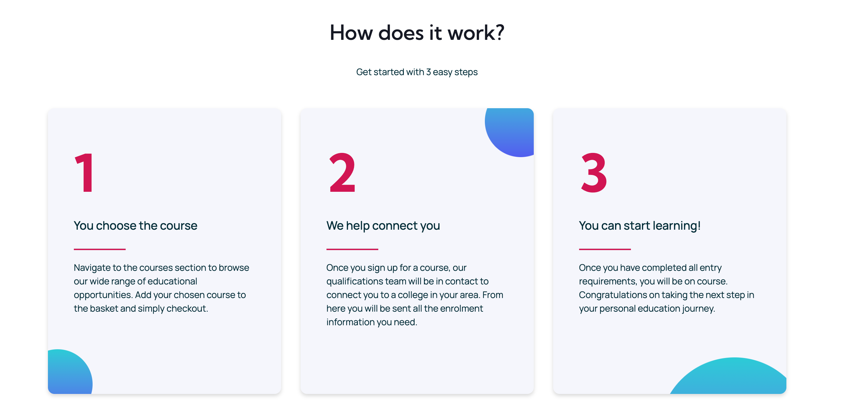Screen dimensions: 868x403
Task: Select the third step card
Action: (x=669, y=251)
